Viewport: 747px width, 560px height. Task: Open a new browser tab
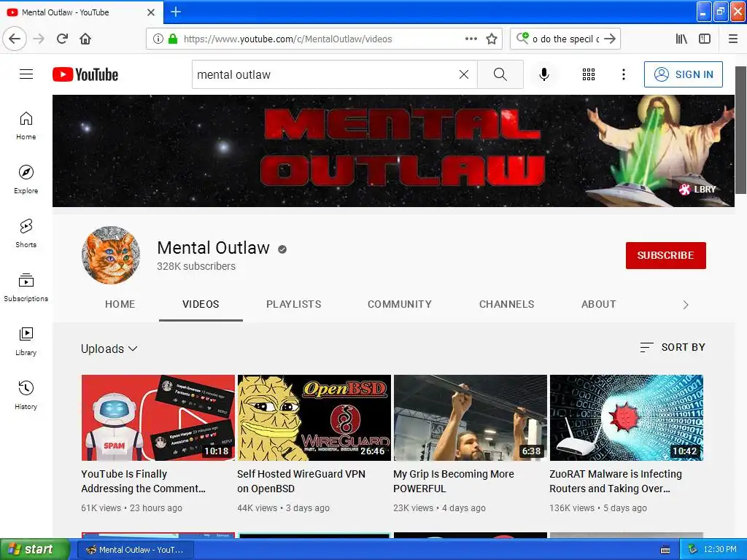click(176, 12)
